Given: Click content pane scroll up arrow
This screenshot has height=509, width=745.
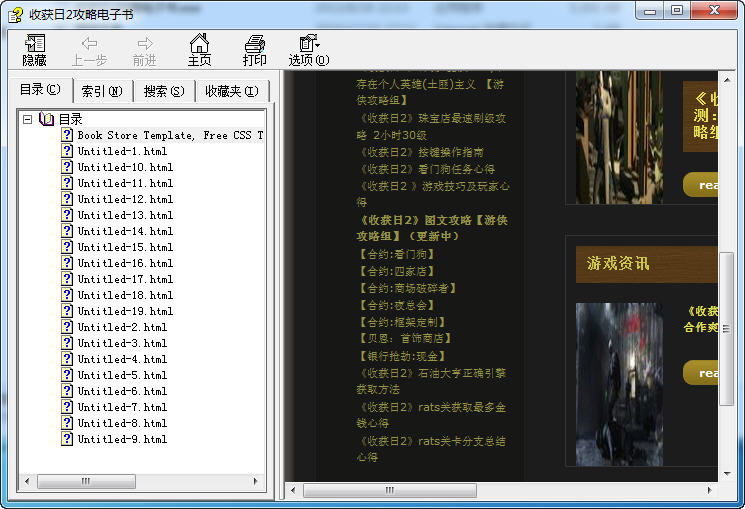Looking at the screenshot, I should click(x=726, y=80).
